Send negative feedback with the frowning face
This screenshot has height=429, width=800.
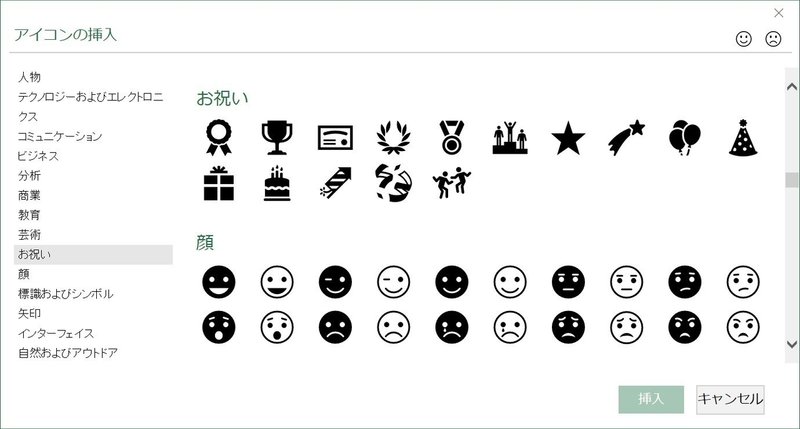pos(773,39)
